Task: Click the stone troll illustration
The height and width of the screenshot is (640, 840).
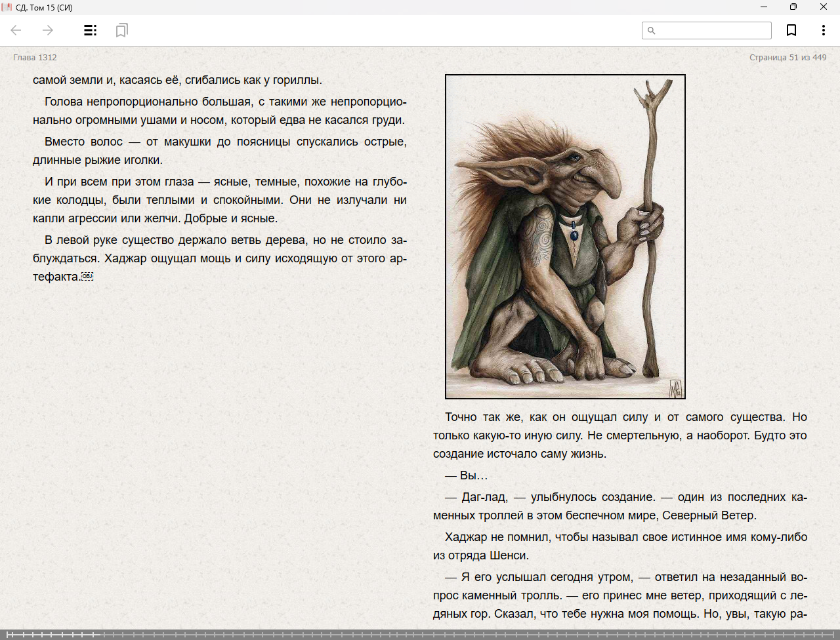Action: (x=565, y=236)
